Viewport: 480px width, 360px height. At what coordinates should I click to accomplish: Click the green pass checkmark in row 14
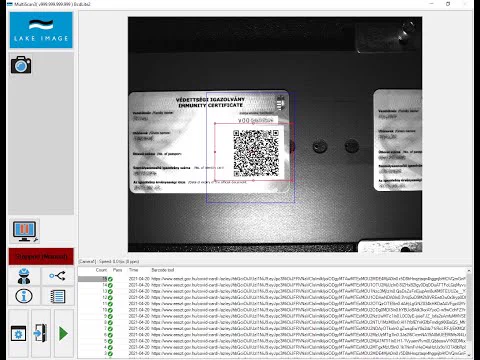point(110,285)
